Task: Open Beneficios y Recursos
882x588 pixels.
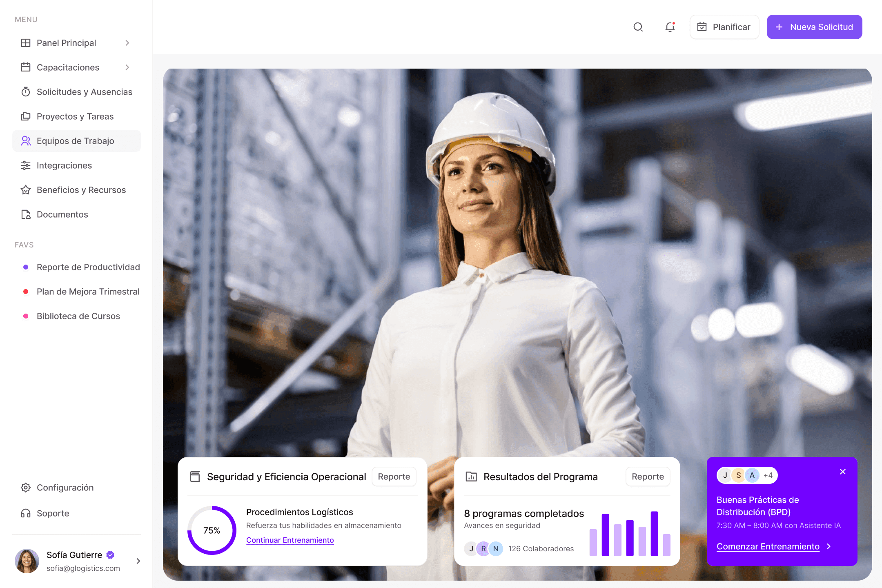Action: (x=76, y=190)
